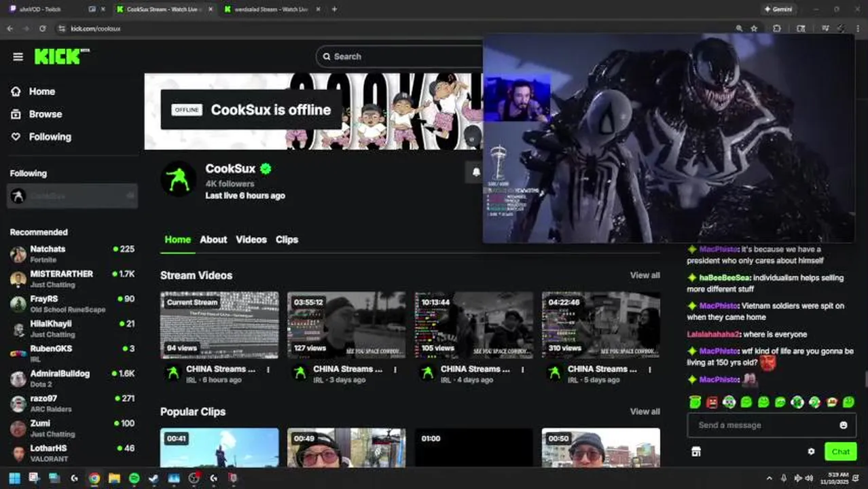Open RubenGKS recommended channel
This screenshot has height=489, width=868.
click(73, 353)
